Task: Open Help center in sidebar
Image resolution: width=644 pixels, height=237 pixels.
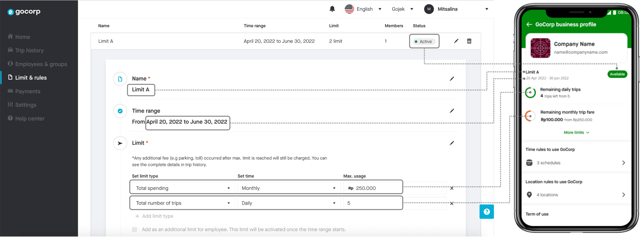Action: (x=26, y=119)
